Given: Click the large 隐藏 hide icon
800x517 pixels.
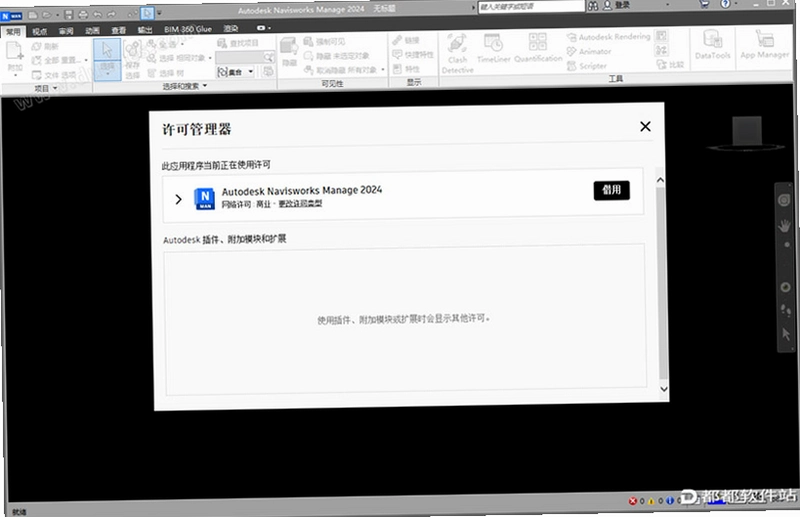Looking at the screenshot, I should tap(289, 47).
